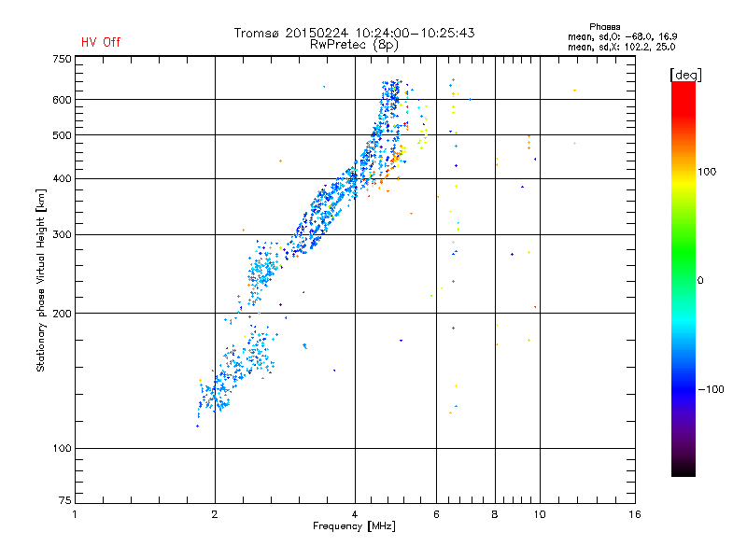Viewport: 747px width, 560px height.
Task: Click the '100' y-axis tick label
Action: (62, 448)
